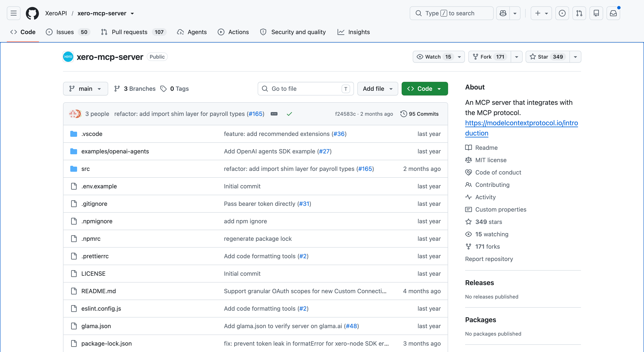The image size is (644, 352).
Task: Expand commit message ellipsis button
Action: click(x=274, y=114)
